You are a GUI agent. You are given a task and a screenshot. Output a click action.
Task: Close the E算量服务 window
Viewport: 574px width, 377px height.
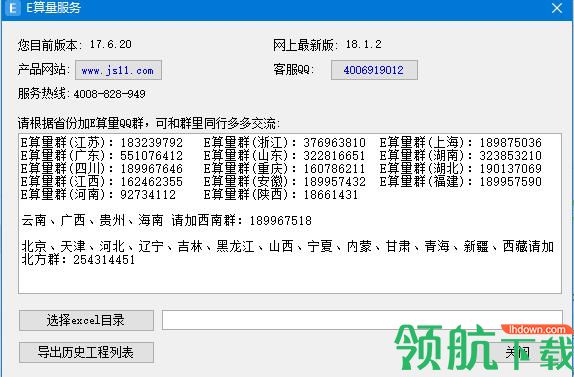click(557, 8)
